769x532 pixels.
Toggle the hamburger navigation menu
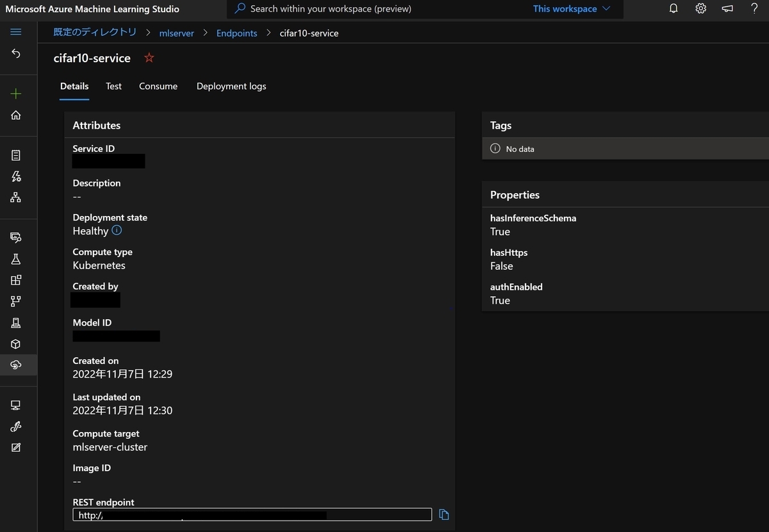click(x=16, y=32)
